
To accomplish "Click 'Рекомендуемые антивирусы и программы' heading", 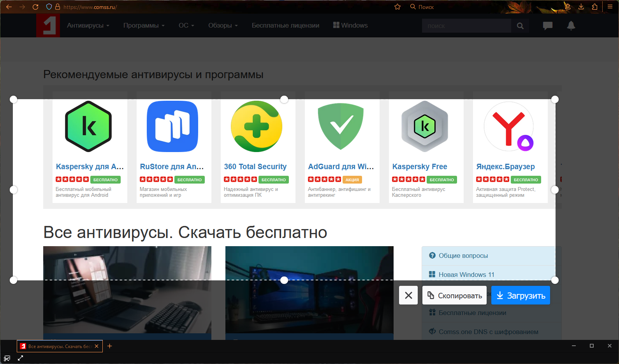I will click(x=153, y=74).
